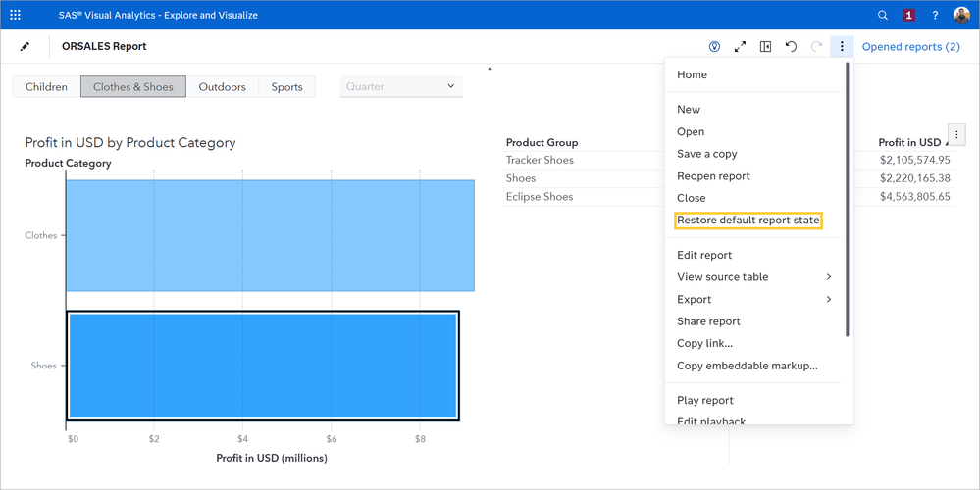Choose Save a copy from menu

(706, 154)
